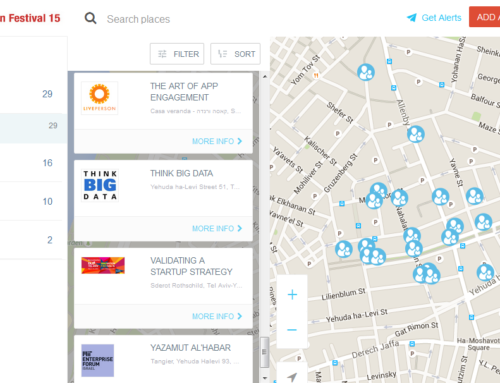Select event marker left of Yavne St label

coord(440,197)
